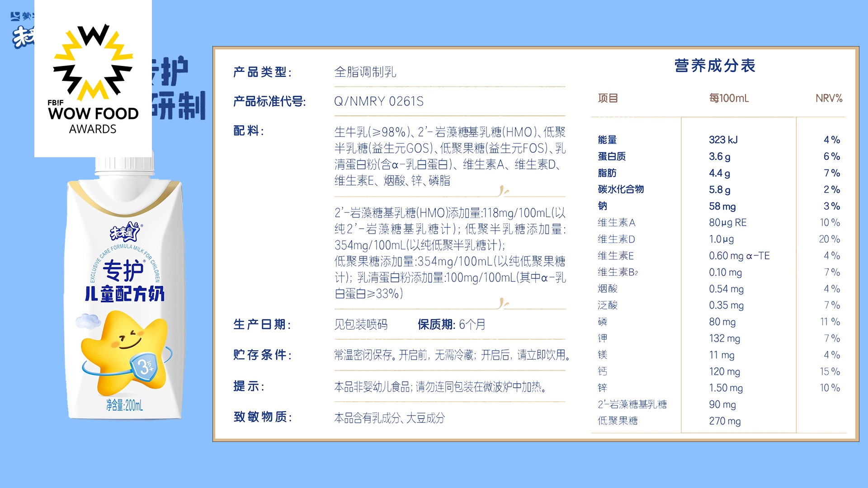Click the brand logo on the carton
Viewport: 868px width, 488px height.
click(126, 232)
